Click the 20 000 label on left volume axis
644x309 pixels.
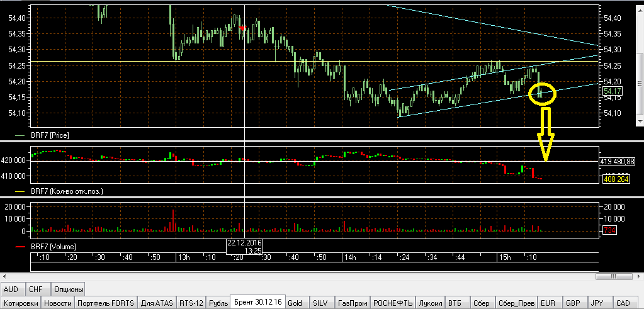point(16,207)
